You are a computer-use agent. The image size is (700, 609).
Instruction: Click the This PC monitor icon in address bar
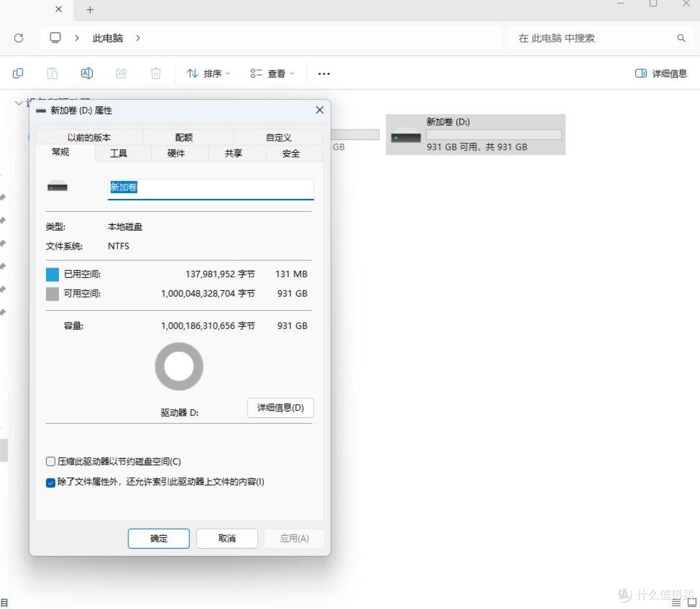pos(55,38)
